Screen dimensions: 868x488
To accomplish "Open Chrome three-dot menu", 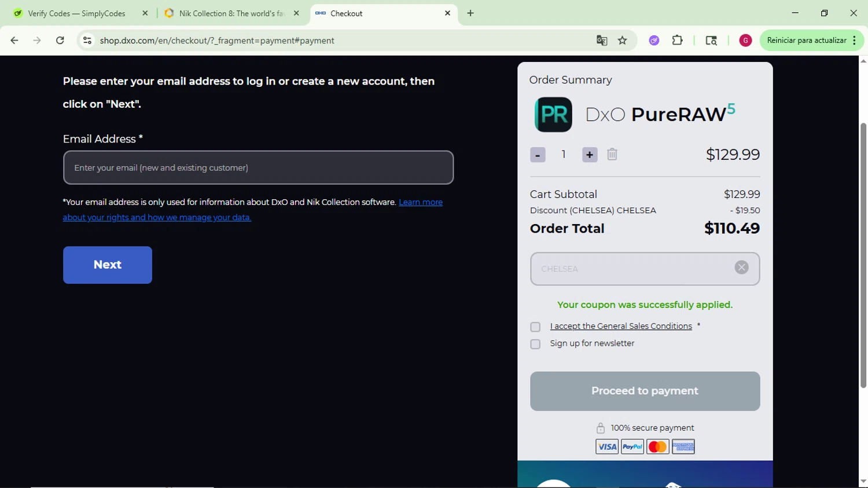I will [855, 41].
